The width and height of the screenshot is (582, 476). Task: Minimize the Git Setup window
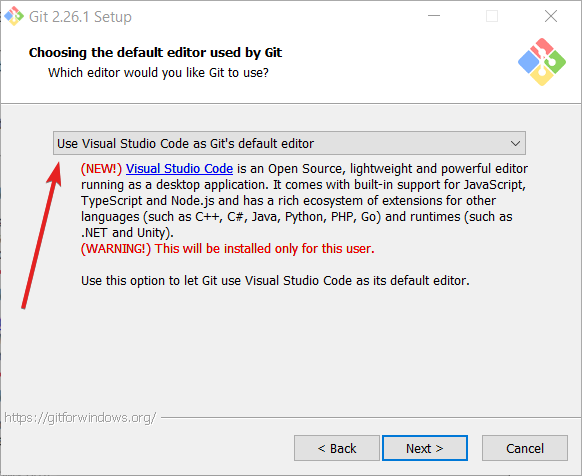tap(434, 16)
